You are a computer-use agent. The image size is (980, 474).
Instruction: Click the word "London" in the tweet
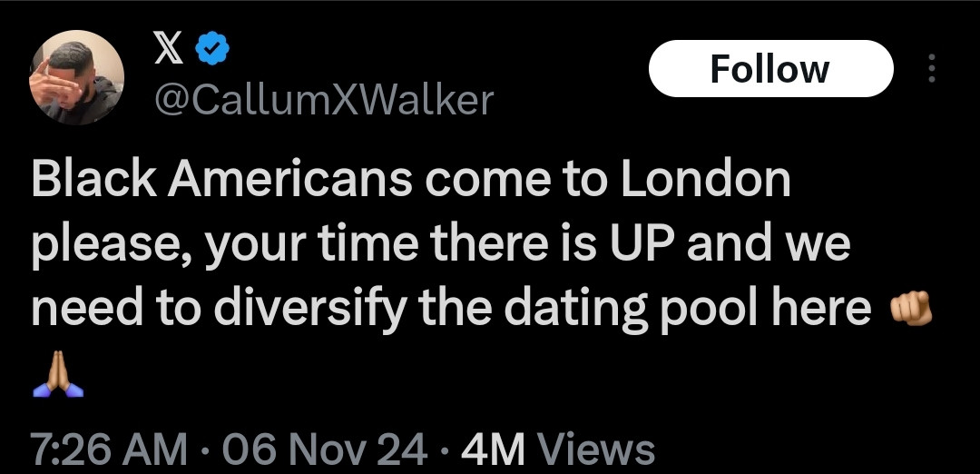pyautogui.click(x=705, y=181)
